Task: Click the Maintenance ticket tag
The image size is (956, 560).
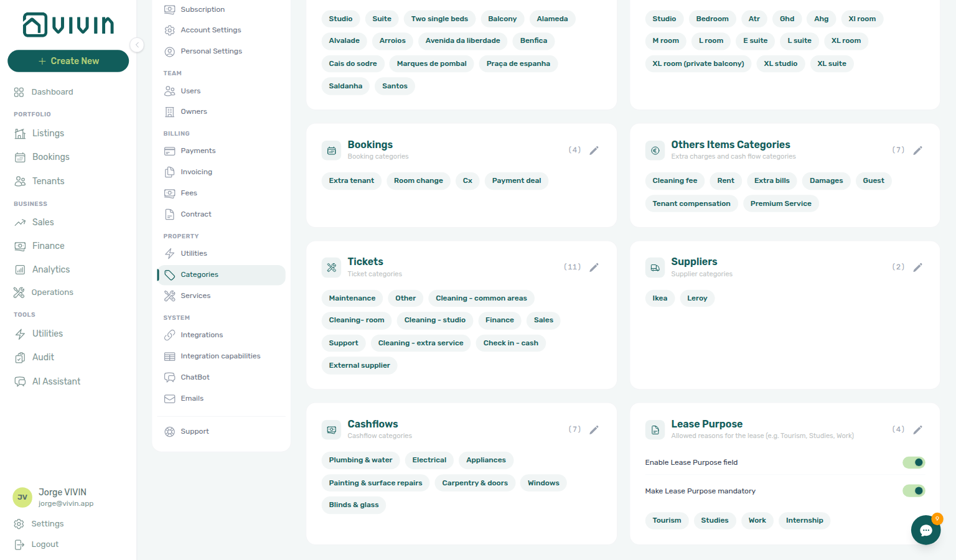Action: 352,298
